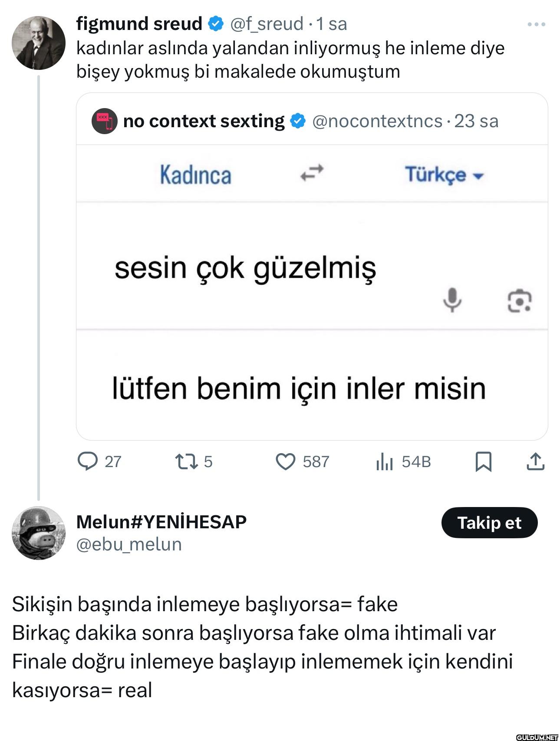Click the reply speech bubble icon
The width and height of the screenshot is (560, 741).
pyautogui.click(x=88, y=461)
